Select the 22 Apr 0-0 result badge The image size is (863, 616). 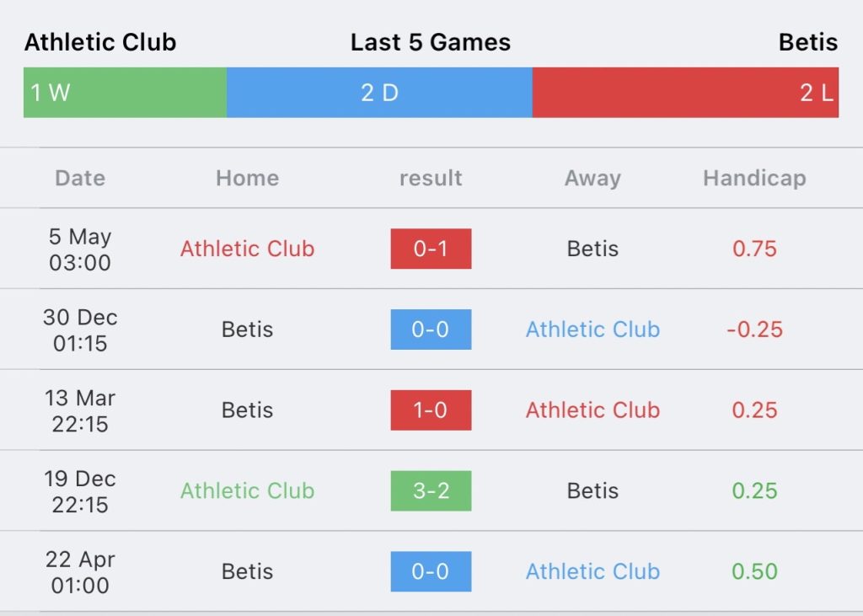[431, 571]
